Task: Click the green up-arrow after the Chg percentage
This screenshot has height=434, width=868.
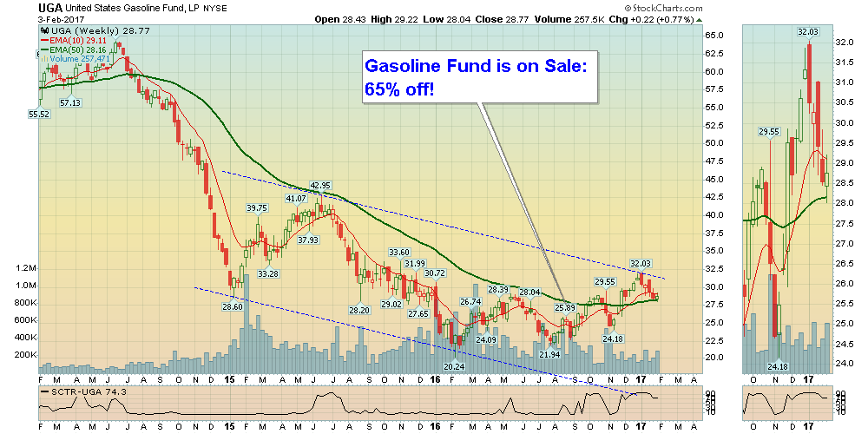Action: click(x=699, y=19)
